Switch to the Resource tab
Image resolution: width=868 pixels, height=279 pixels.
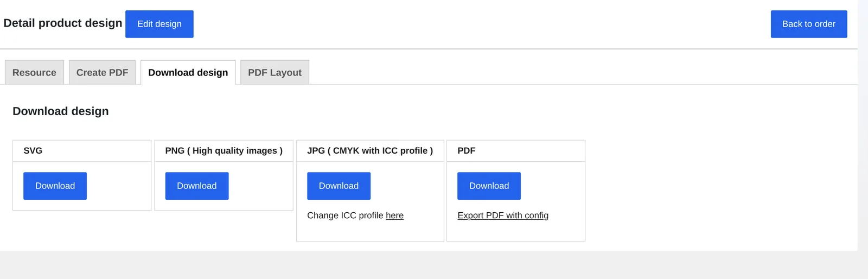point(34,72)
